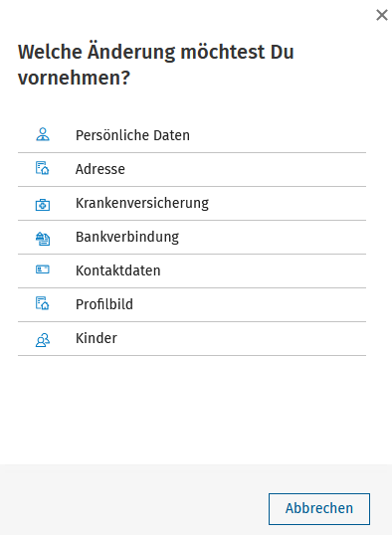Choose the bank document icon for Bankverbindung

[43, 239]
